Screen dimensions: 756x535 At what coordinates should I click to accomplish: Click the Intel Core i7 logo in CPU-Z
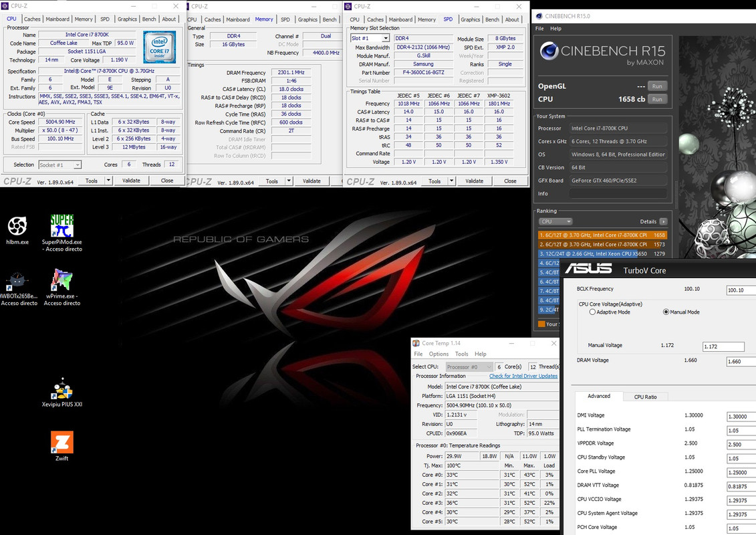[x=160, y=47]
